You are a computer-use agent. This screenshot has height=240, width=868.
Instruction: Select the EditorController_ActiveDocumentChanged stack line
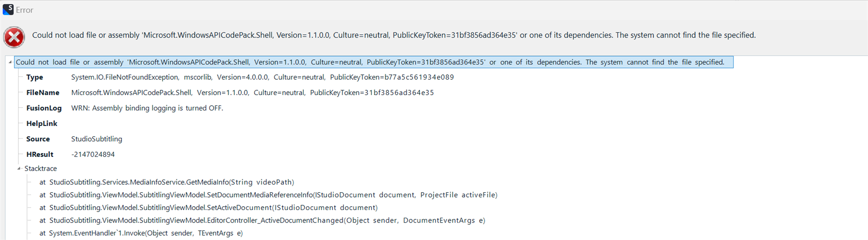262,220
